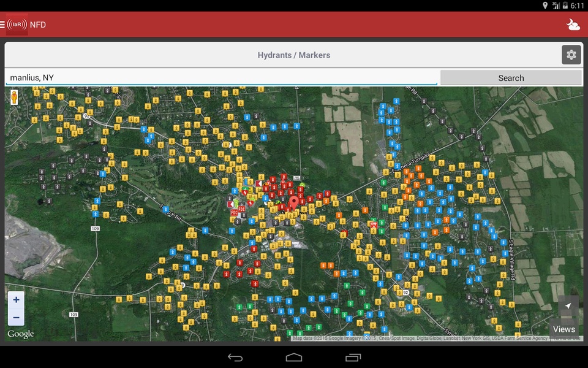Focus the address field containing manlius, NY

pos(222,78)
